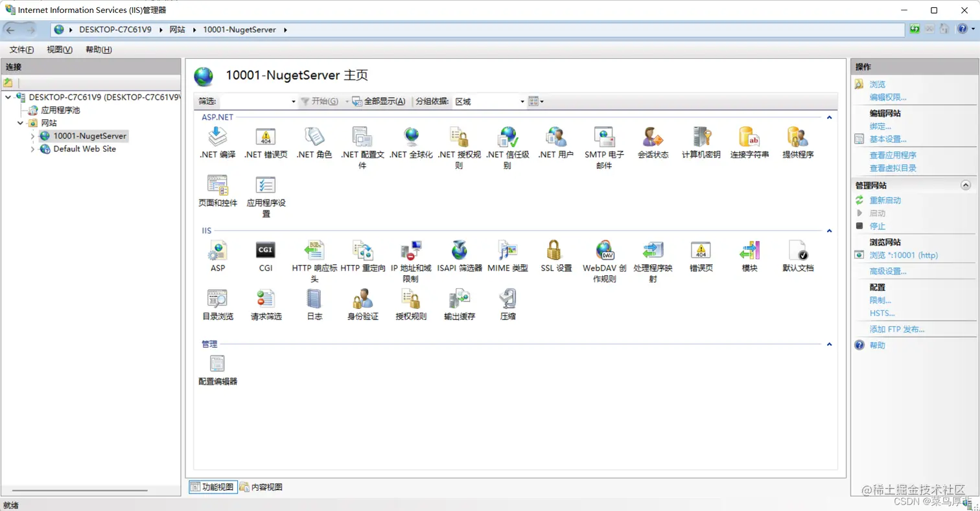The height and width of the screenshot is (511, 980).
Task: Expand the 10001-NugetServer tree node arrow
Action: point(32,136)
